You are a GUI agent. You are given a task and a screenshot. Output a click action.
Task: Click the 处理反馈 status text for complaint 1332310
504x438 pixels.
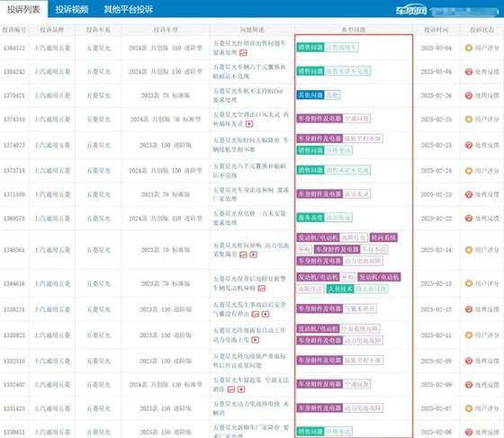click(487, 361)
